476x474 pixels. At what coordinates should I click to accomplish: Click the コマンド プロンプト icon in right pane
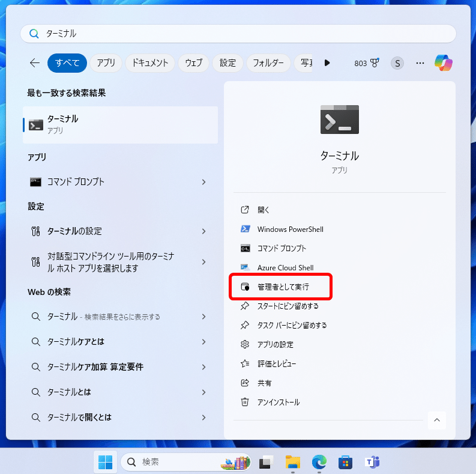pos(246,248)
